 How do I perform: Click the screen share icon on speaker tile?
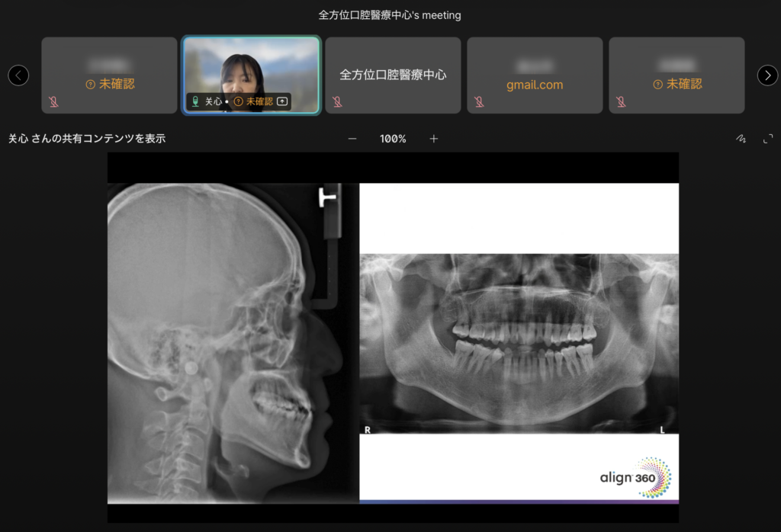[x=282, y=101]
